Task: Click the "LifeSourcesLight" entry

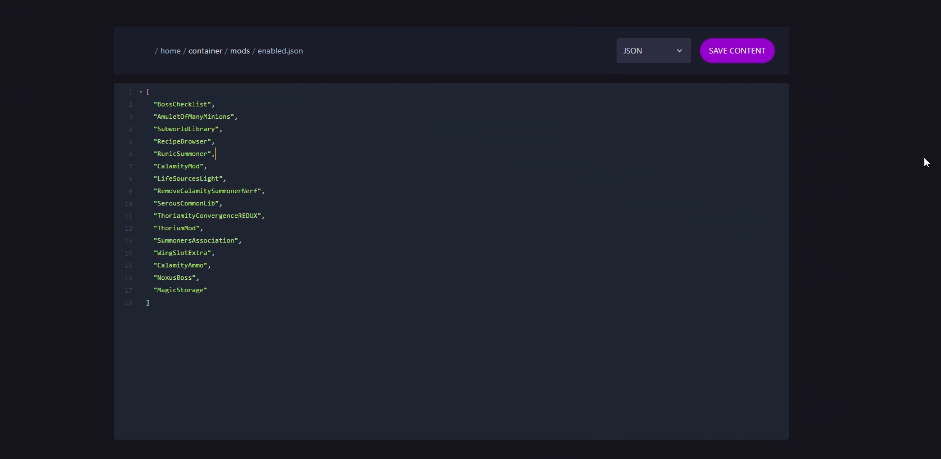Action: [190, 179]
